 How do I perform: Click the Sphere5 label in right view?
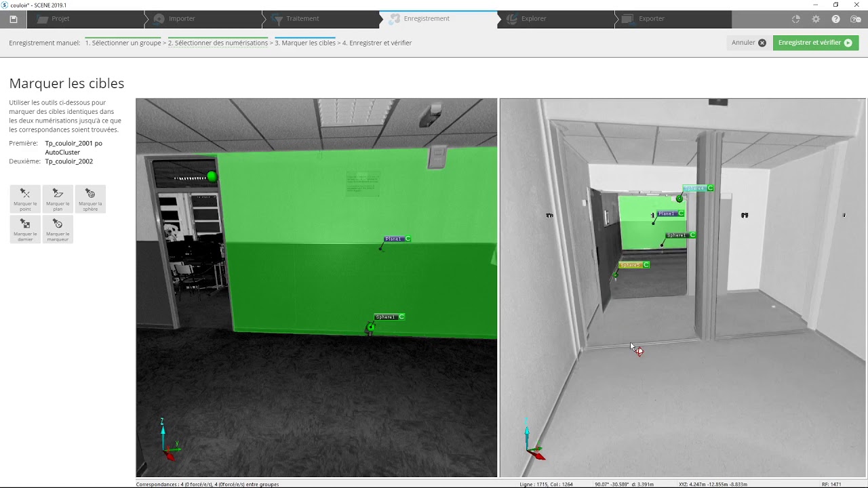coord(635,265)
